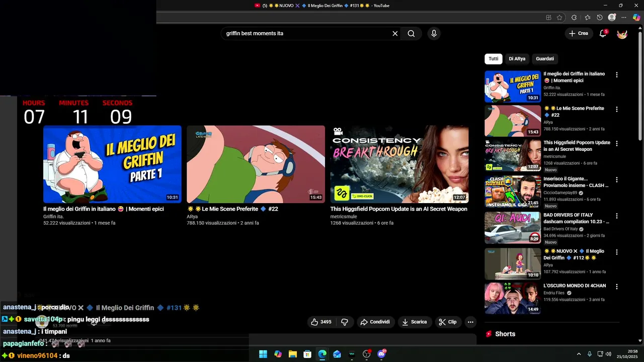644x362 pixels.
Task: Open Windows Start menu
Action: [x=263, y=354]
